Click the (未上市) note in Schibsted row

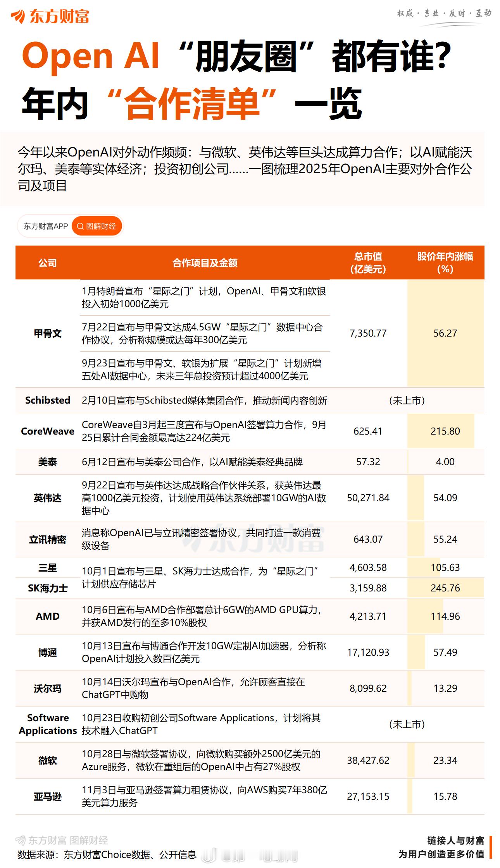point(407,400)
